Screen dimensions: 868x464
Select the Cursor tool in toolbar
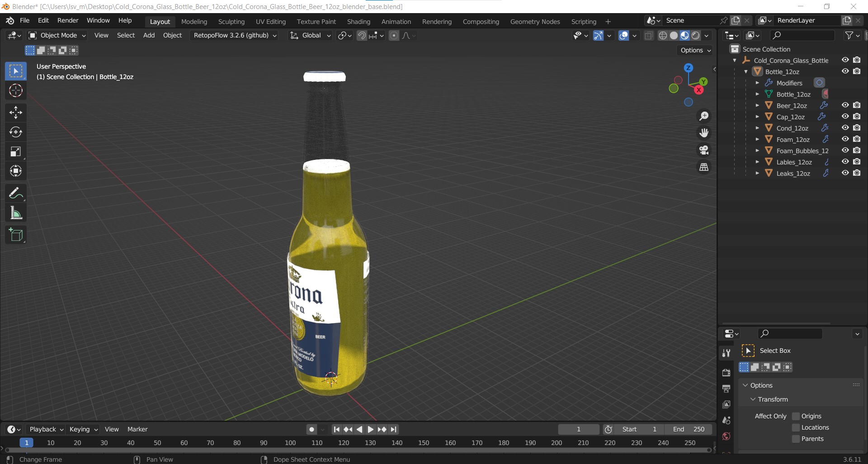coord(16,91)
